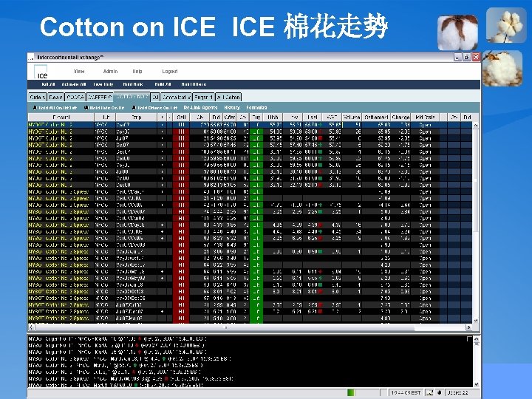Click the market table scroll up arrow
The image size is (532, 399).
pyautogui.click(x=476, y=125)
